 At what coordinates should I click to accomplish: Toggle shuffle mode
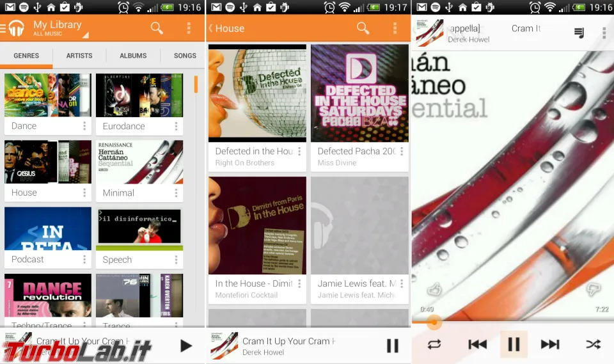click(594, 344)
